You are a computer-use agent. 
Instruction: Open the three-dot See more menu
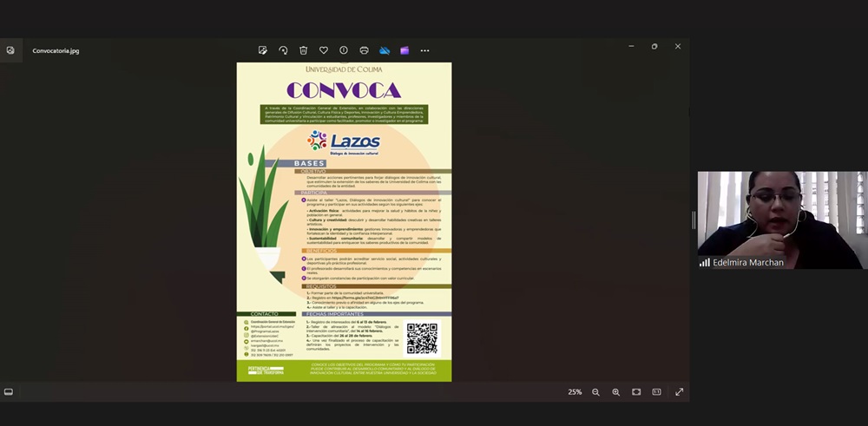(424, 50)
